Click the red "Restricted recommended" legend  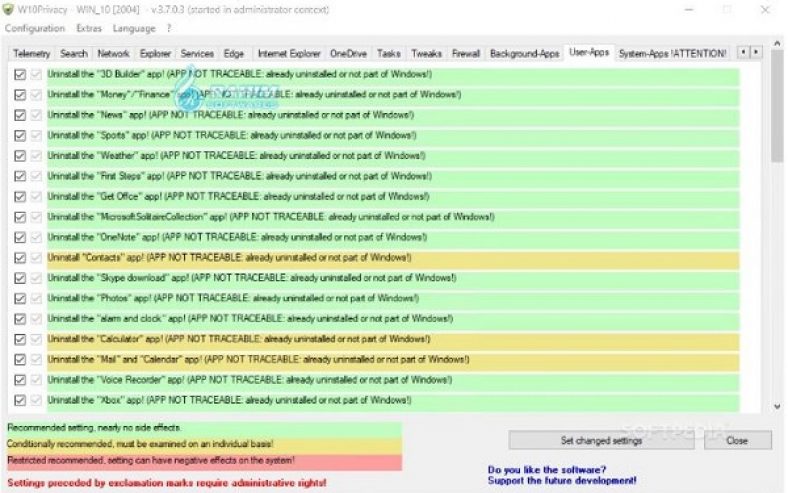pos(204,461)
